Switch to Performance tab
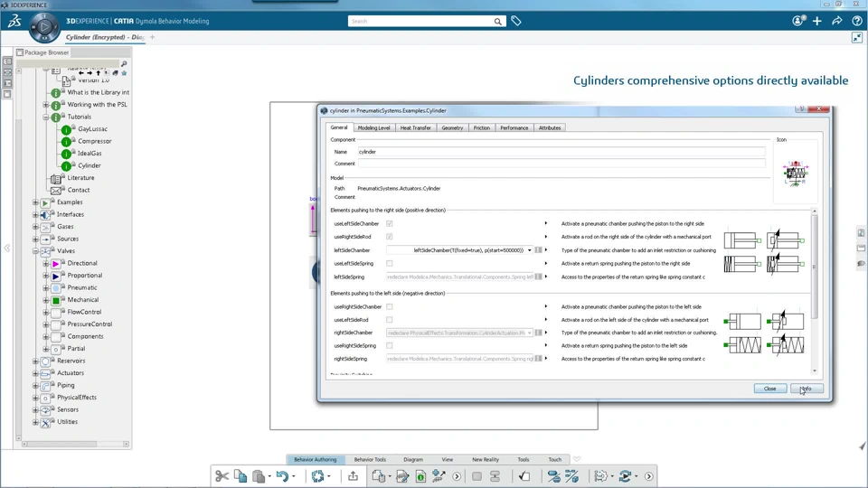Image resolution: width=868 pixels, height=488 pixels. (x=514, y=127)
